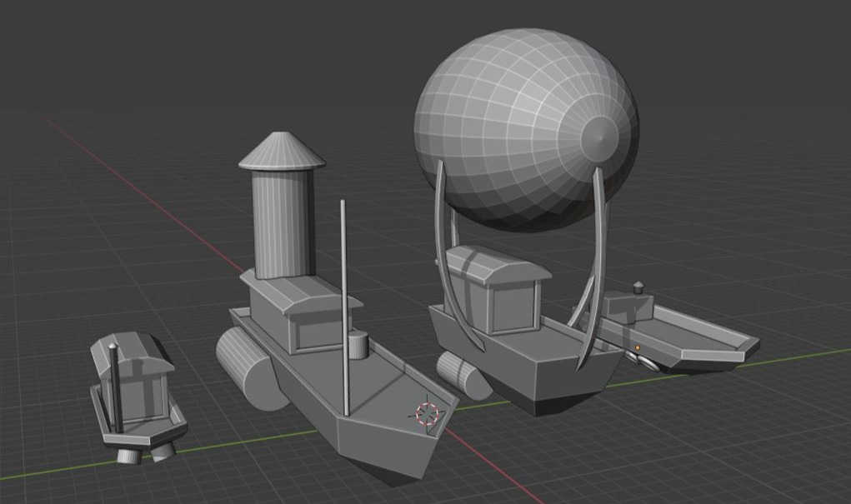This screenshot has width=851, height=504.
Task: Click the pointed tip of the balloon
Action: (600, 131)
